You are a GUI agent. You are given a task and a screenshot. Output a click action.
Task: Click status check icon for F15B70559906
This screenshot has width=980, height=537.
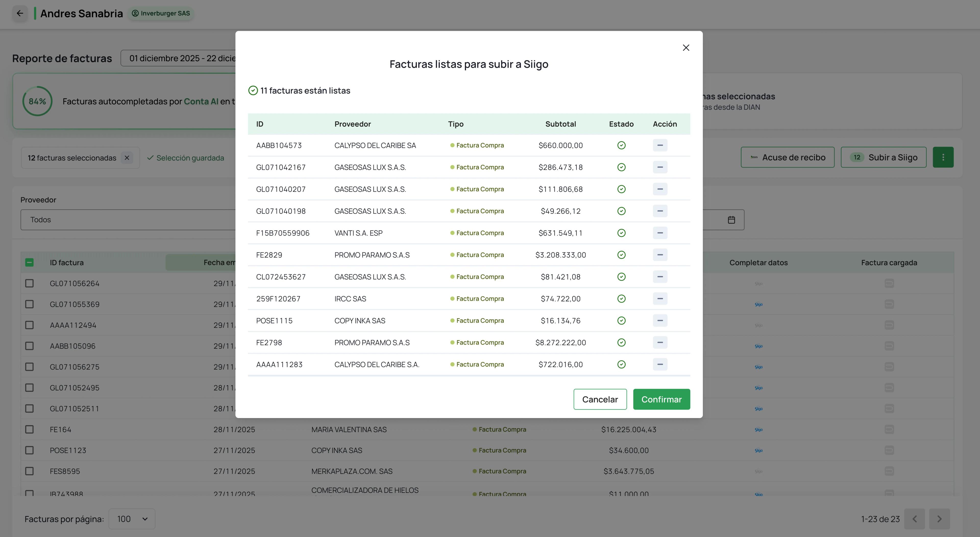click(x=621, y=233)
